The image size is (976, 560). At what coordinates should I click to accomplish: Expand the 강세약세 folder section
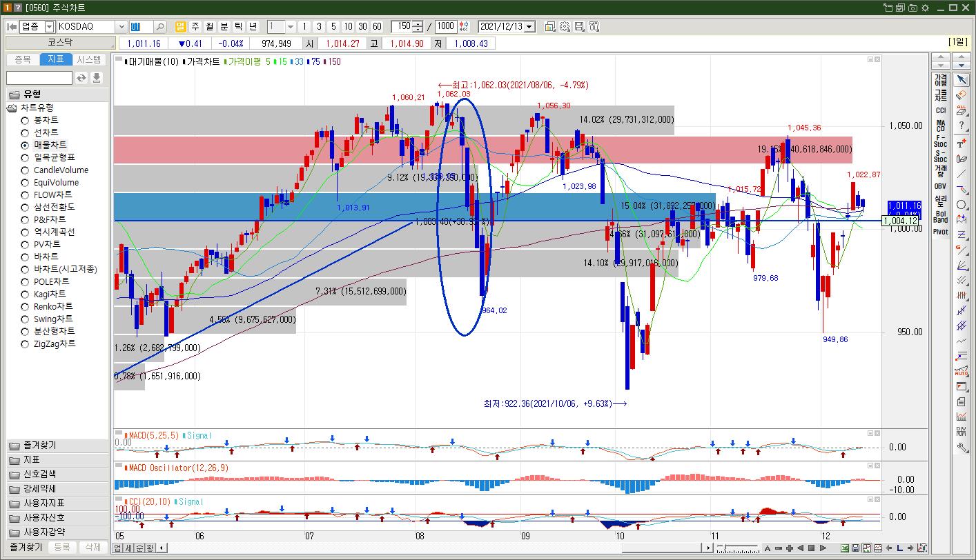[x=57, y=489]
